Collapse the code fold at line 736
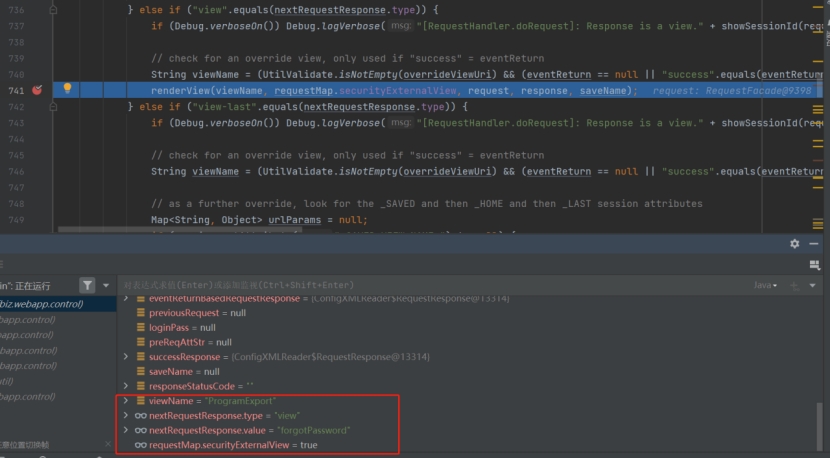The width and height of the screenshot is (830, 458). [53, 10]
